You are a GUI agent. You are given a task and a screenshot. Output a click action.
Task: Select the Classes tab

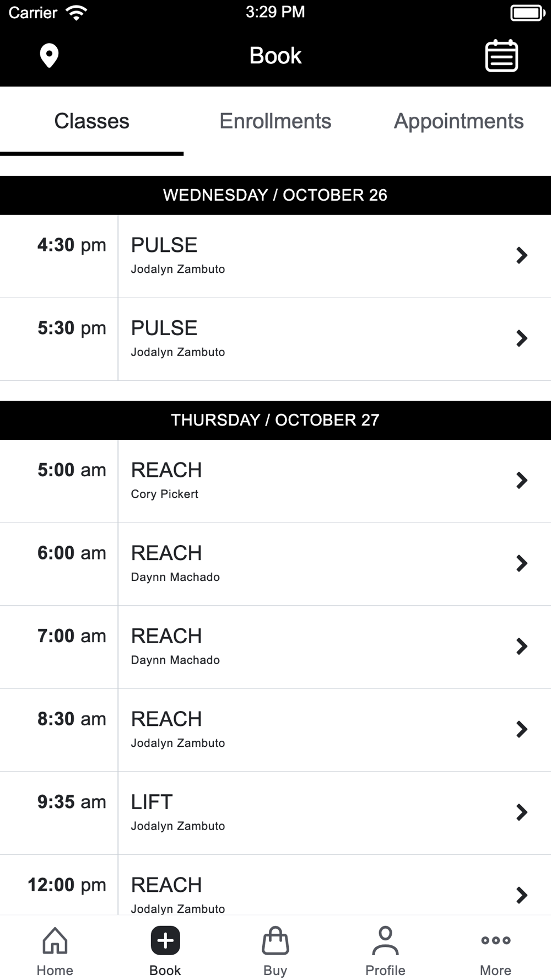pos(92,121)
